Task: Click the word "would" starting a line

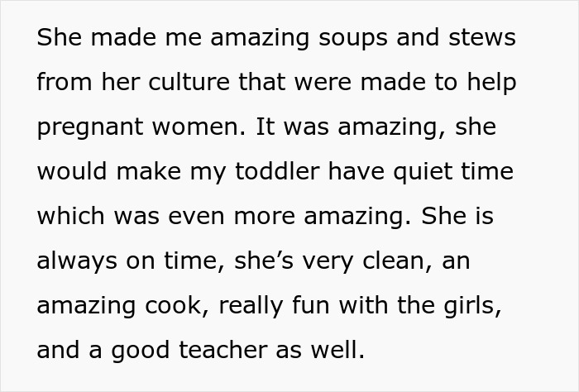Action: click(x=73, y=172)
